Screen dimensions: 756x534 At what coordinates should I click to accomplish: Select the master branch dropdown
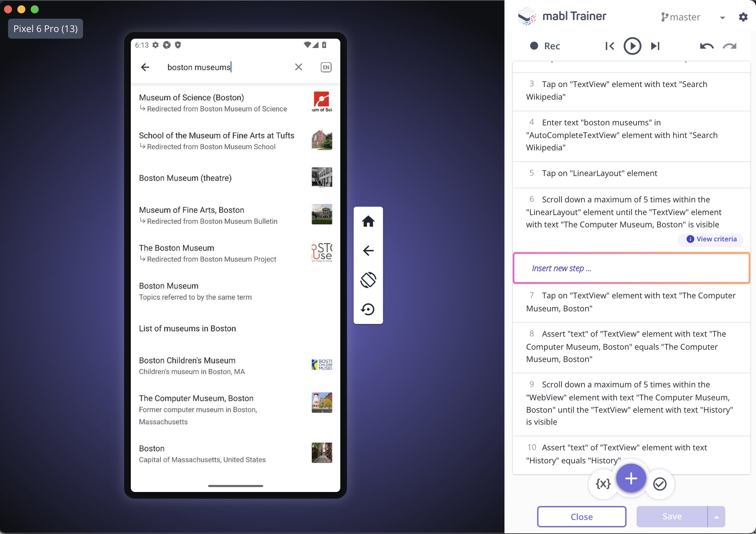[693, 17]
